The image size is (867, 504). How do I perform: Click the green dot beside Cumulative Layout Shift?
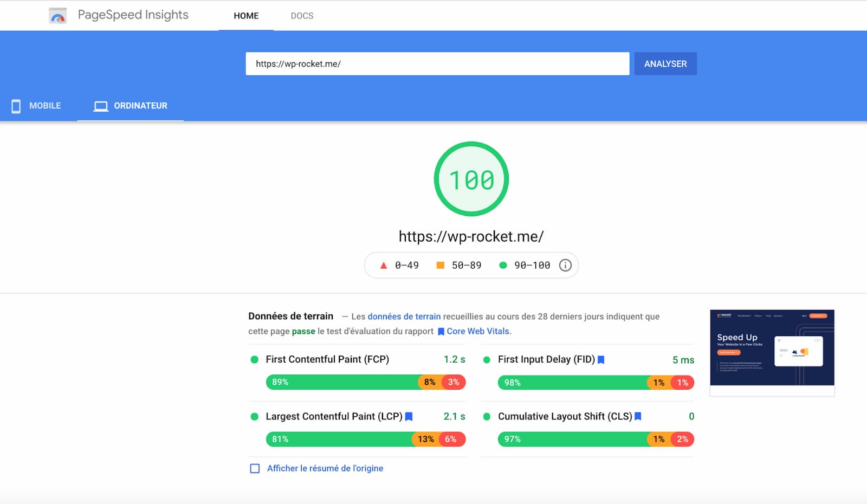point(487,417)
